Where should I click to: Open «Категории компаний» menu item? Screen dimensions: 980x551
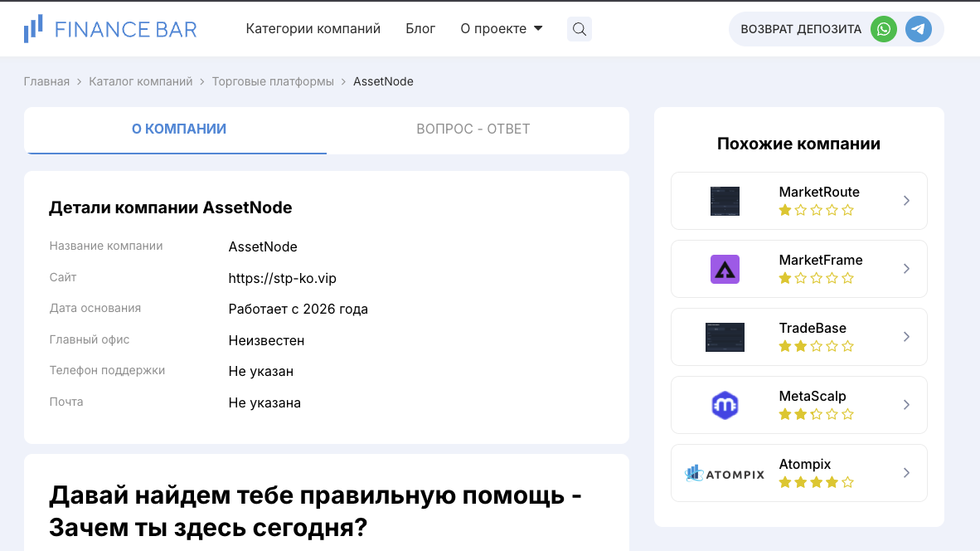click(x=313, y=29)
